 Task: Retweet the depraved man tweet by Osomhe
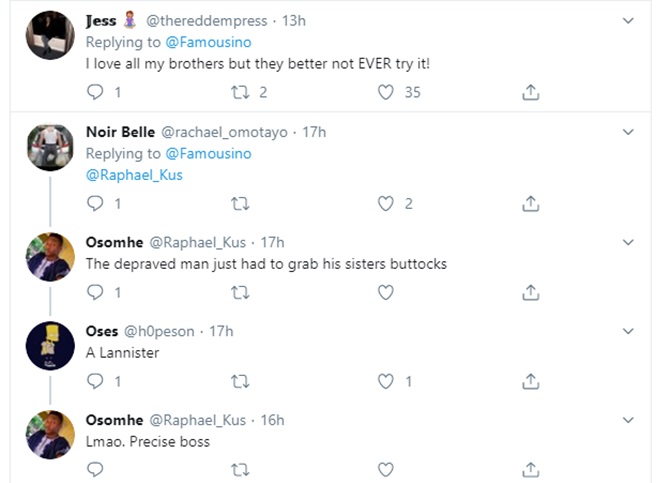[240, 292]
